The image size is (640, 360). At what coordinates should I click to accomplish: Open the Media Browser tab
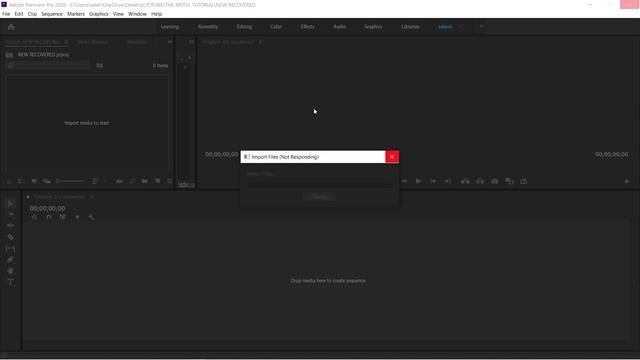click(x=93, y=42)
